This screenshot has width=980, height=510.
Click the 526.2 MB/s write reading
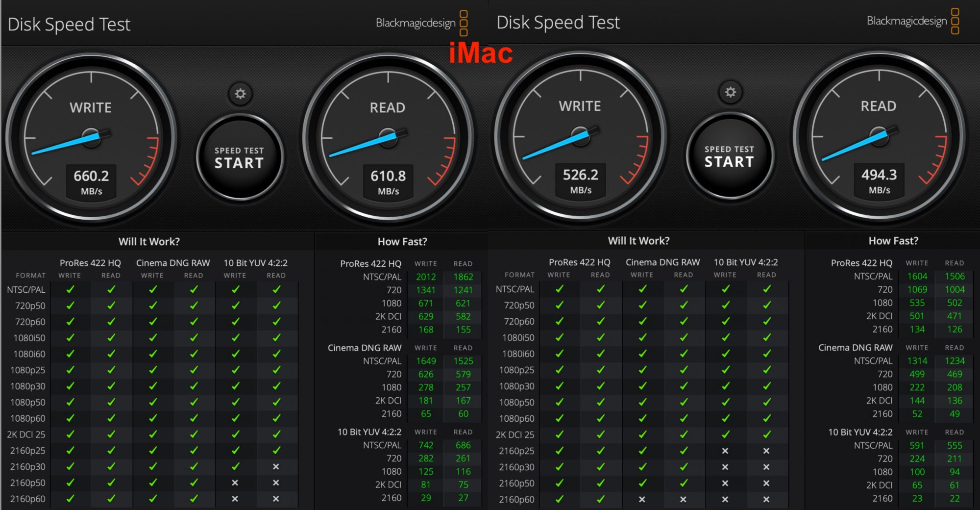(x=581, y=181)
